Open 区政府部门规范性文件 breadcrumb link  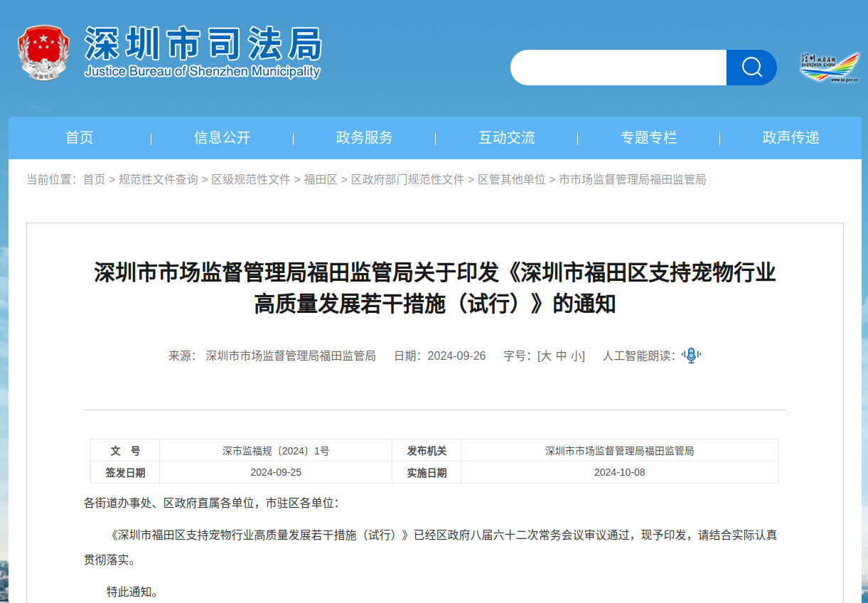407,180
